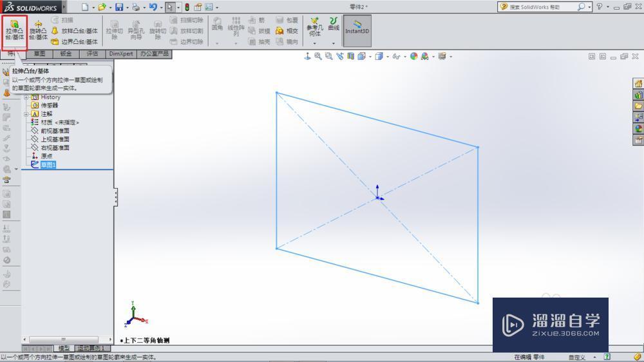This screenshot has height=362, width=644.
Task: Click the Zoom to Area icon
Action: click(x=328, y=56)
